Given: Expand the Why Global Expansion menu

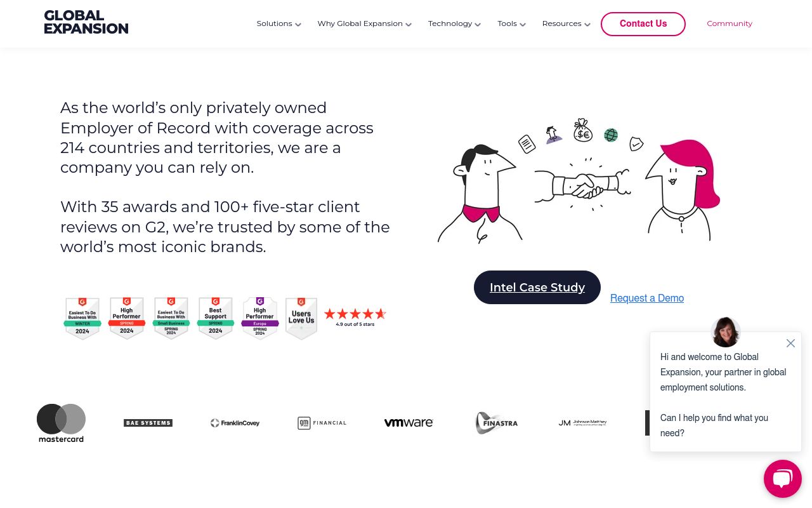Looking at the screenshot, I should click(364, 24).
